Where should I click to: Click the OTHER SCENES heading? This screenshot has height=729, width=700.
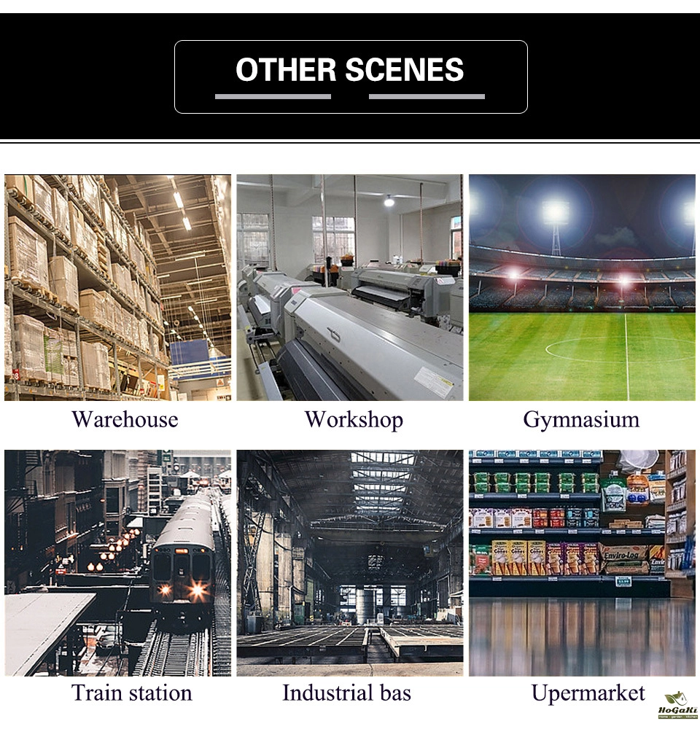(x=350, y=70)
